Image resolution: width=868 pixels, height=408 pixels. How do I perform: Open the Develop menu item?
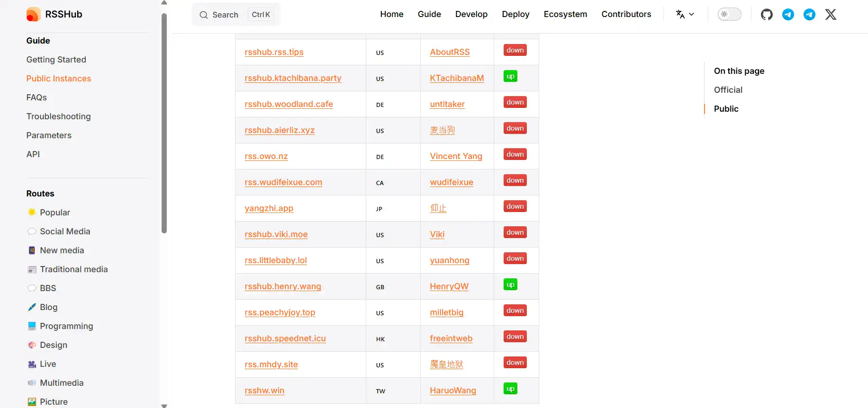(471, 14)
